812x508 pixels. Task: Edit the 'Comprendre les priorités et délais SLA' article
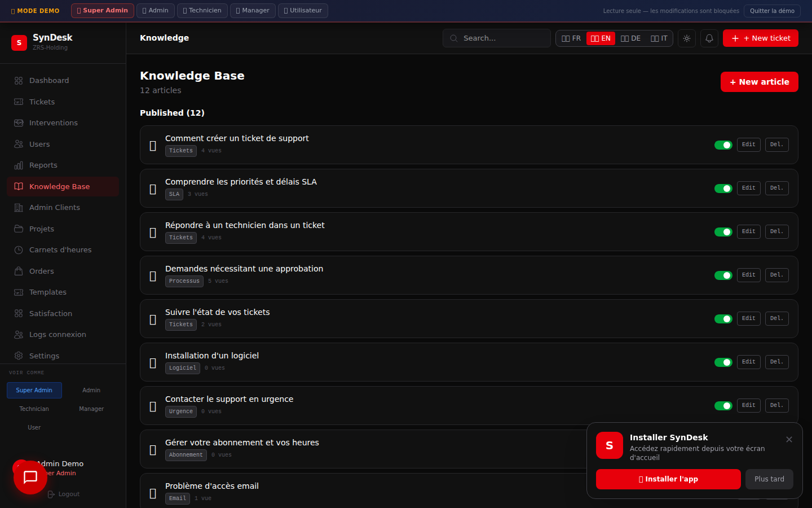[x=748, y=188]
